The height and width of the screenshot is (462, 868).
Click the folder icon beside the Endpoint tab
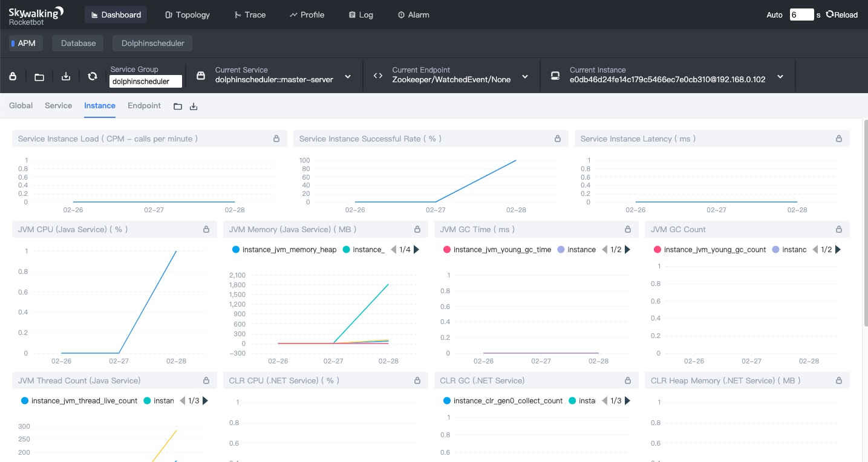pos(178,106)
